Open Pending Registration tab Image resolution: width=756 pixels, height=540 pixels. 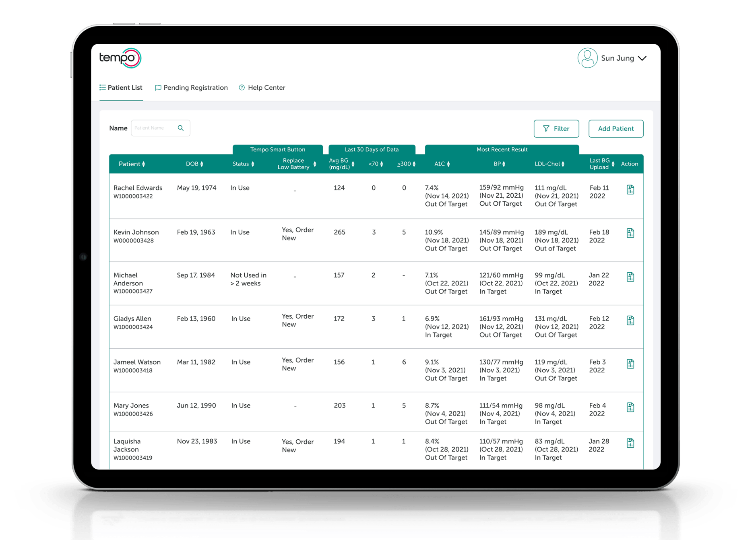(x=191, y=88)
